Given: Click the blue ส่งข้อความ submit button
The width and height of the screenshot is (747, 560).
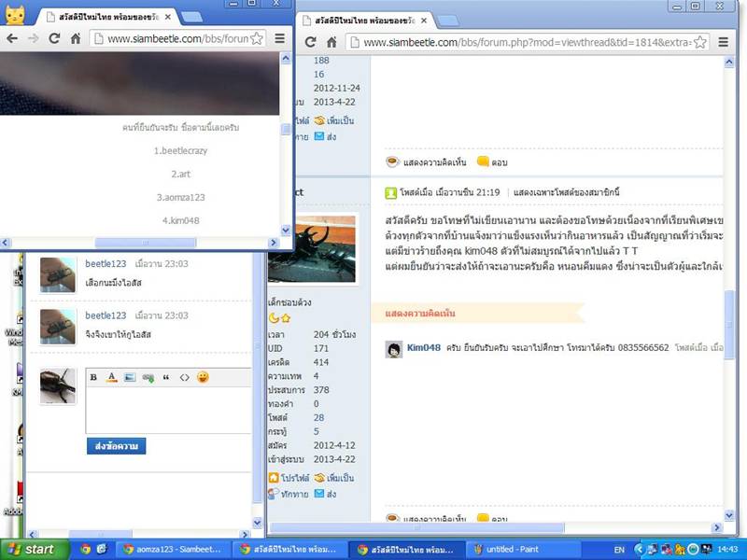Looking at the screenshot, I should pos(116,446).
